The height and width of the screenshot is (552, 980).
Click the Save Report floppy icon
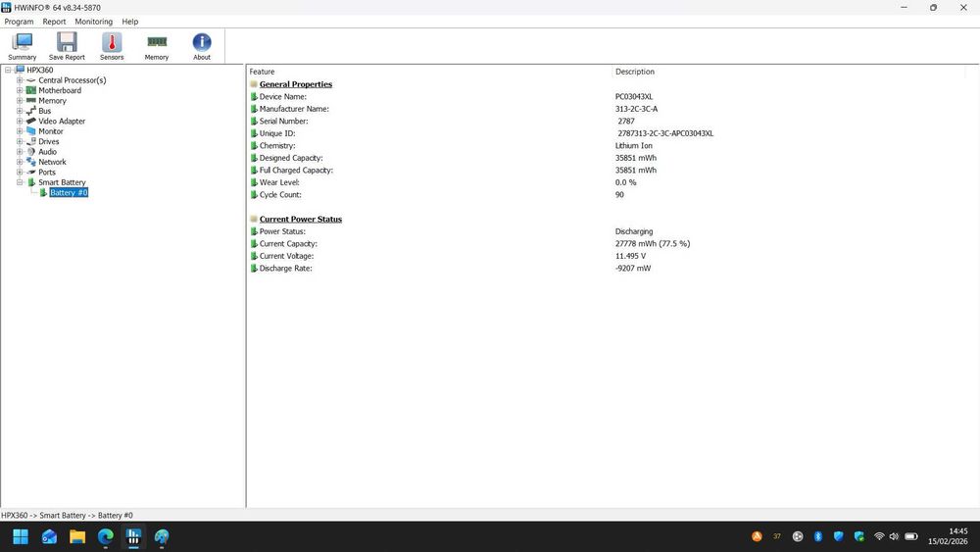(67, 42)
